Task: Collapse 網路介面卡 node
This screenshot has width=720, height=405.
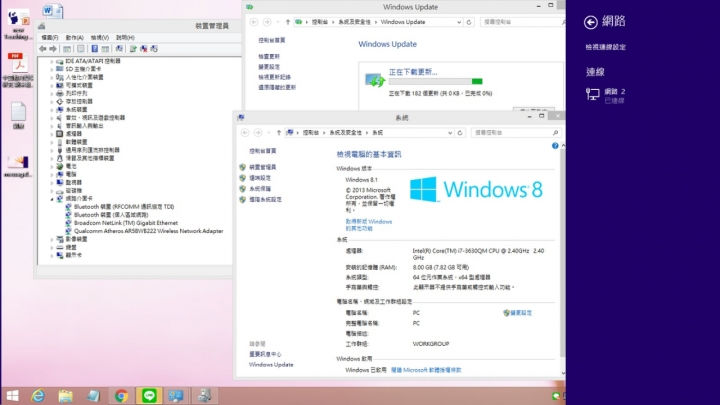Action: pos(51,199)
